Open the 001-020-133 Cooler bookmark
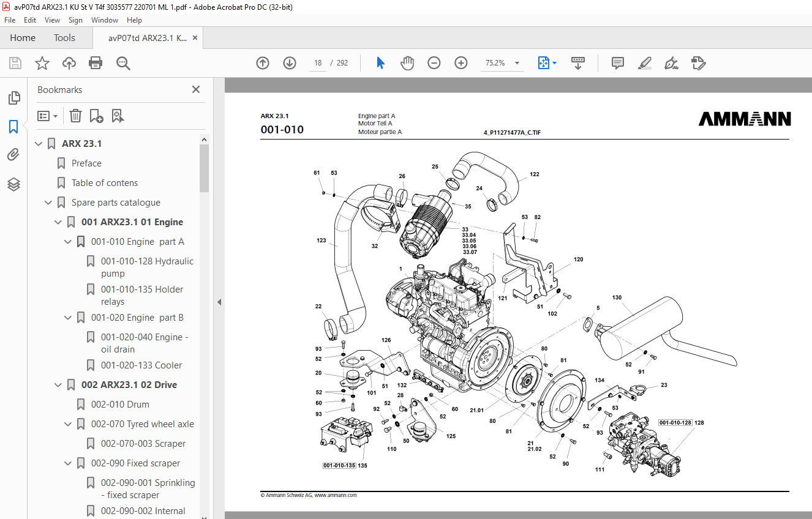Image resolution: width=812 pixels, height=519 pixels. pos(141,365)
